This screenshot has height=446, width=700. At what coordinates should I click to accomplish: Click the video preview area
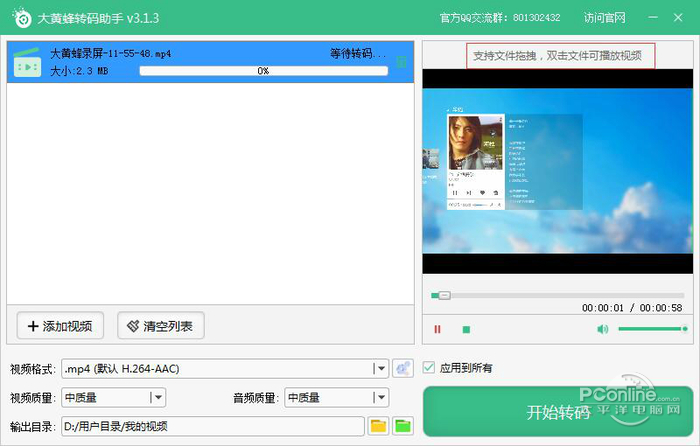click(558, 171)
